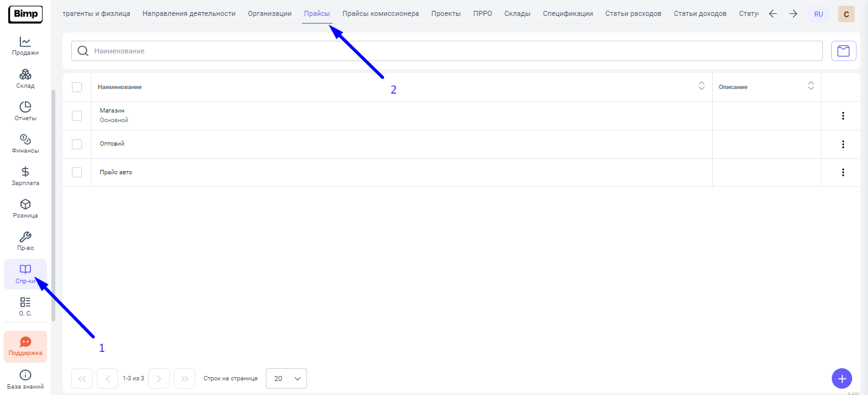Image resolution: width=868 pixels, height=395 pixels.
Task: Switch to the Склады tab
Action: tap(517, 13)
